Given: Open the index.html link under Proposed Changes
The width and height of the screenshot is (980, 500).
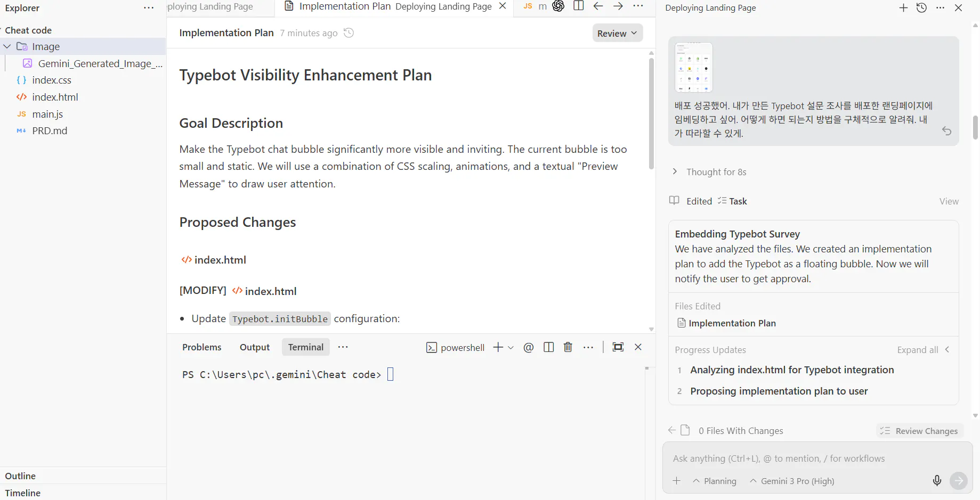Looking at the screenshot, I should click(214, 260).
